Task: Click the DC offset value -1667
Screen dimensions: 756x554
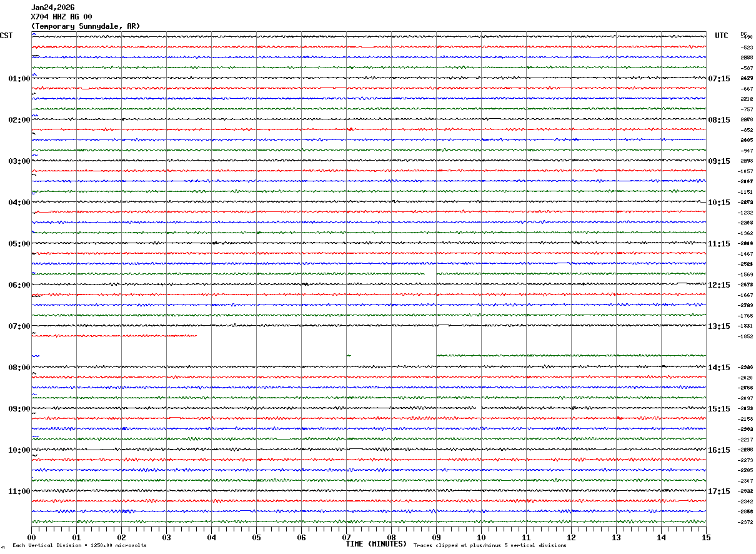Action: click(746, 295)
